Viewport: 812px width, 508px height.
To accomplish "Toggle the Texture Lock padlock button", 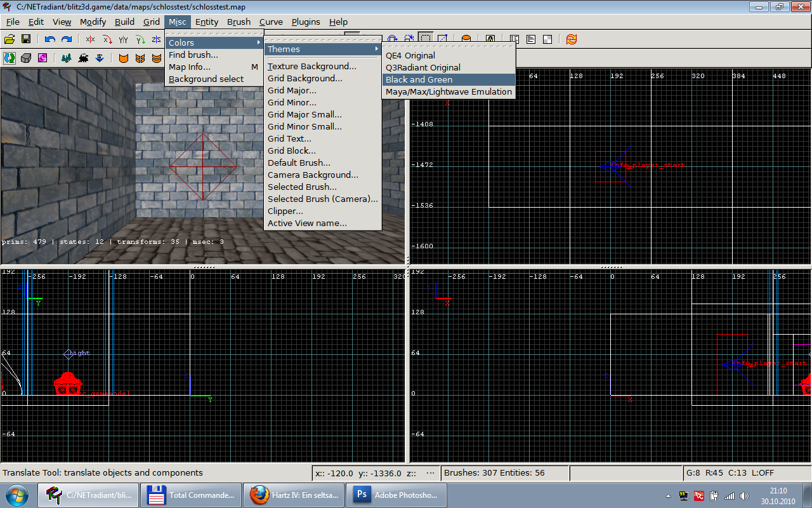I will (x=490, y=39).
